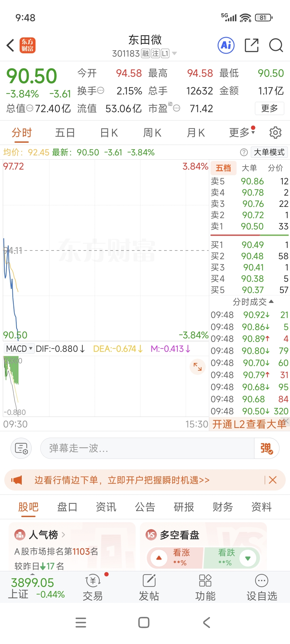Tap info icon beside 市盈
This screenshot has width=290, height=644.
click(176, 108)
